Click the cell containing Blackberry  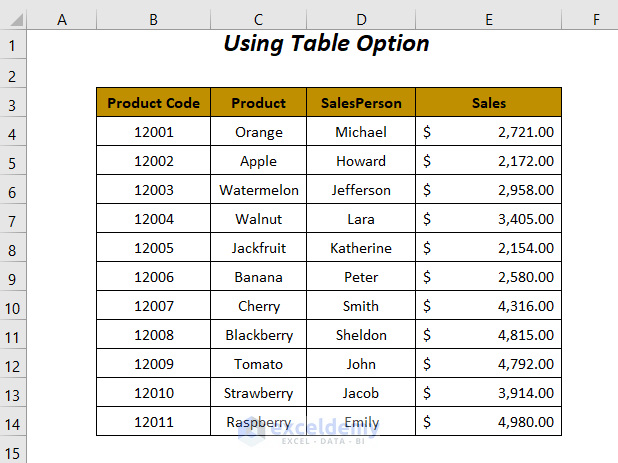258,335
